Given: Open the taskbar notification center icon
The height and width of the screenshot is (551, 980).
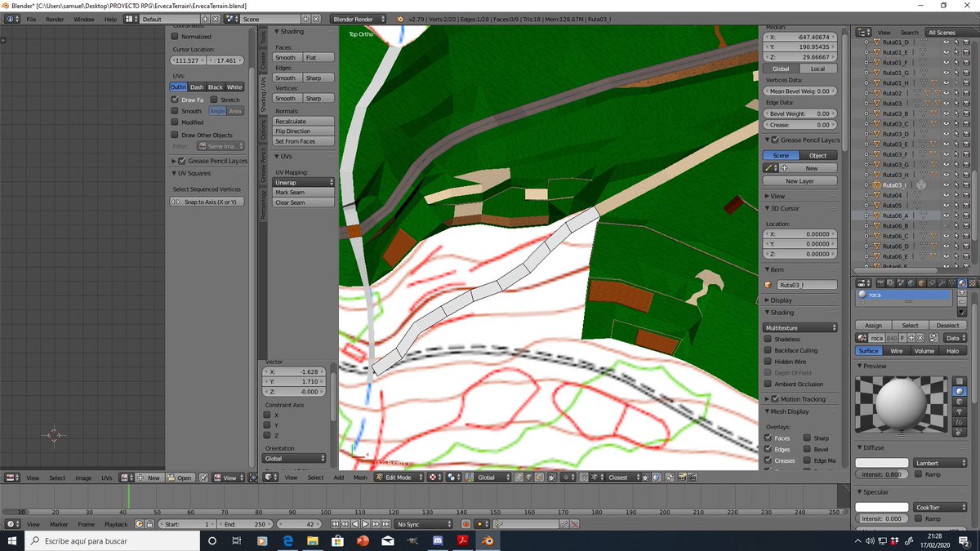Looking at the screenshot, I should [x=964, y=541].
